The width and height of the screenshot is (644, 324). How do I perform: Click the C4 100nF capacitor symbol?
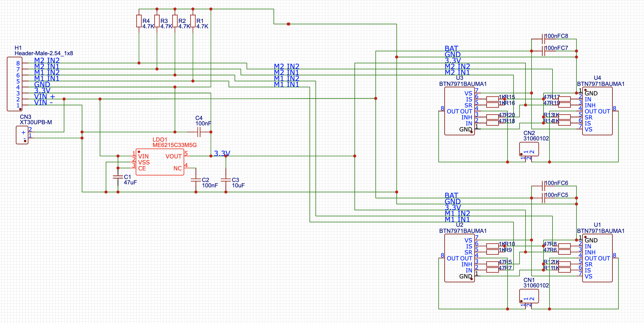tap(199, 132)
